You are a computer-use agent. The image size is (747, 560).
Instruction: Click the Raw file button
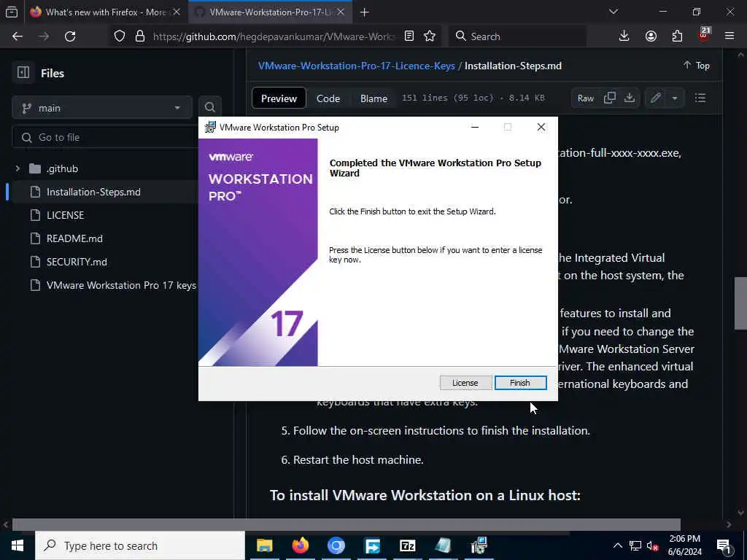click(586, 98)
